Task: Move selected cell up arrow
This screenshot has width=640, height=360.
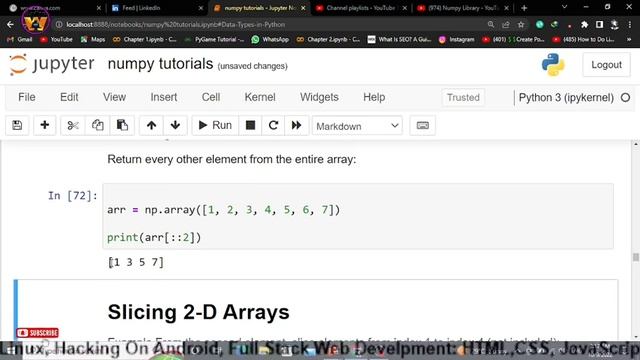Action: pos(151,125)
